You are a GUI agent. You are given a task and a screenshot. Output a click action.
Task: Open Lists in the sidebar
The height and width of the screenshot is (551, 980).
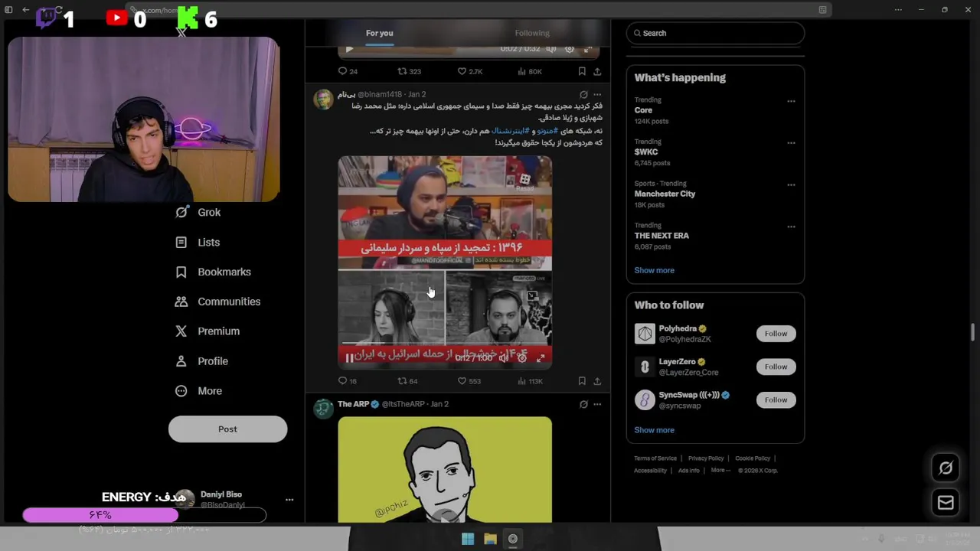tap(198, 243)
